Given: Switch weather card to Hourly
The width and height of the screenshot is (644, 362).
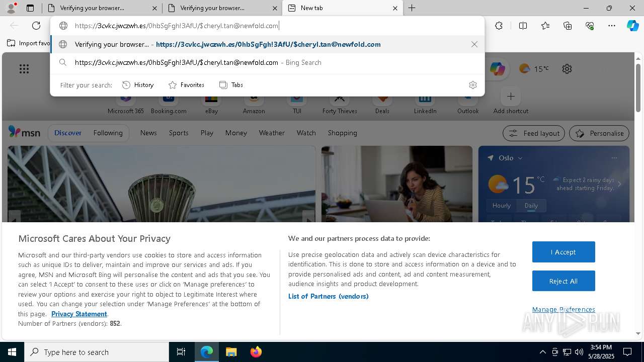Looking at the screenshot, I should click(502, 206).
